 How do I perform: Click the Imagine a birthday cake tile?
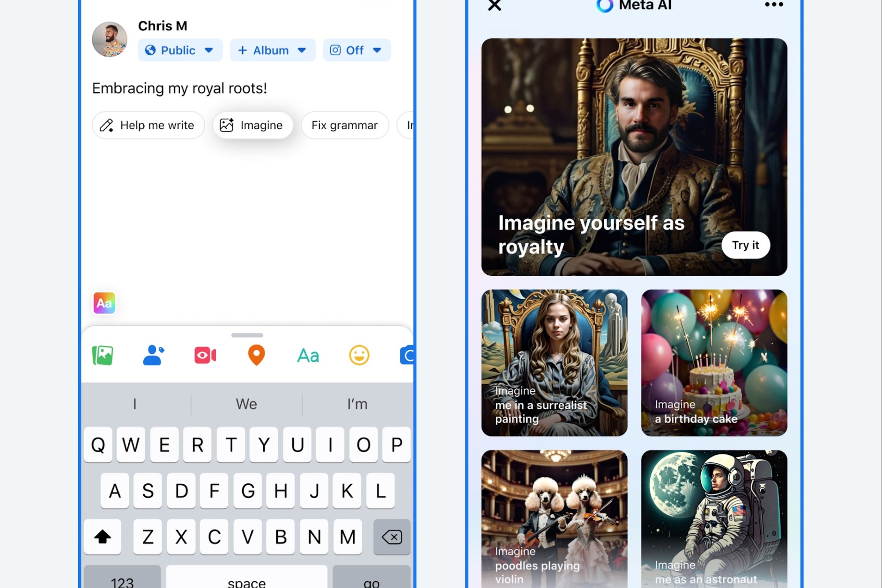click(x=714, y=363)
